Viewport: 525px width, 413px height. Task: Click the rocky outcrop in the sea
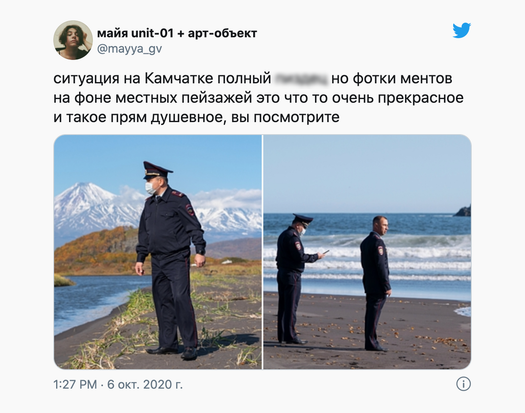[463, 211]
